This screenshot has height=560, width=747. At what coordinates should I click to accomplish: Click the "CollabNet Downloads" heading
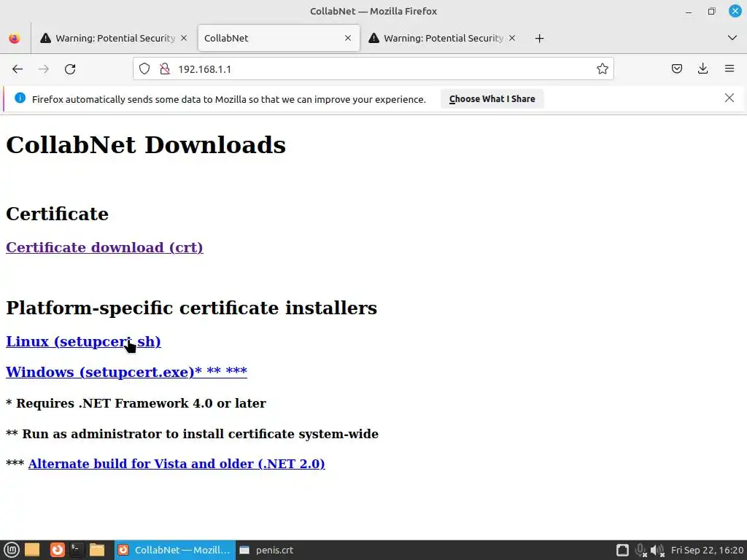coord(146,145)
